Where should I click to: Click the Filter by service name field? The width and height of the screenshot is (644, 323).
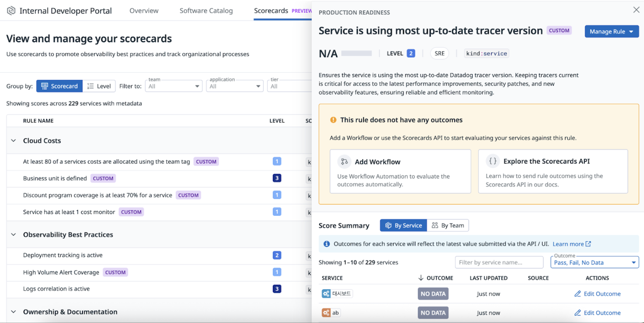499,262
